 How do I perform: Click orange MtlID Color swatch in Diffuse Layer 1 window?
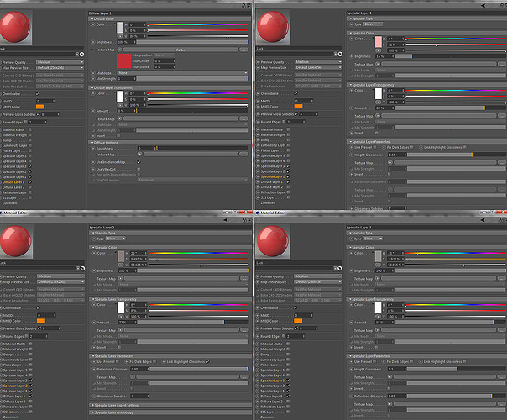click(x=40, y=107)
